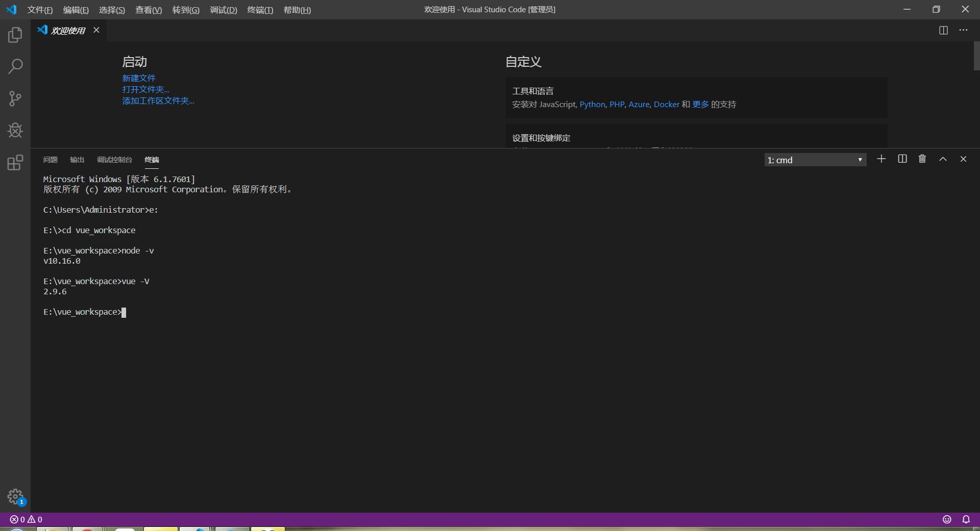
Task: Click the v10.16.0 output line
Action: pyautogui.click(x=62, y=261)
